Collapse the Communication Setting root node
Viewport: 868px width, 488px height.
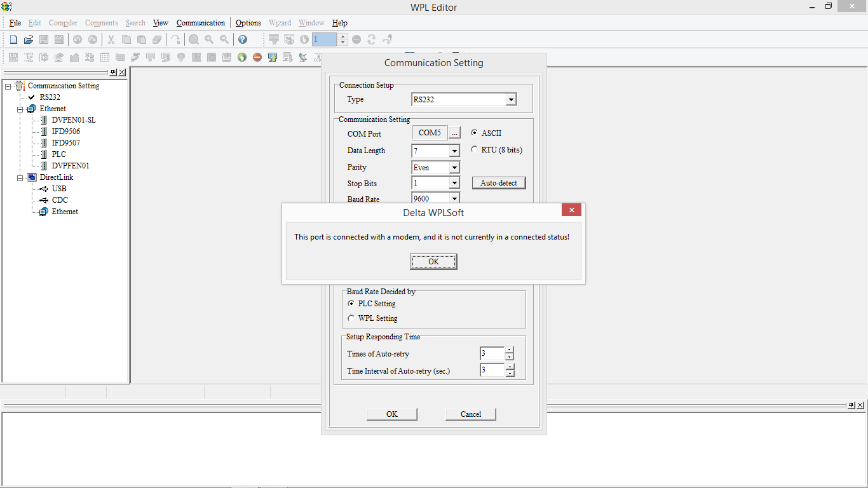click(8, 86)
